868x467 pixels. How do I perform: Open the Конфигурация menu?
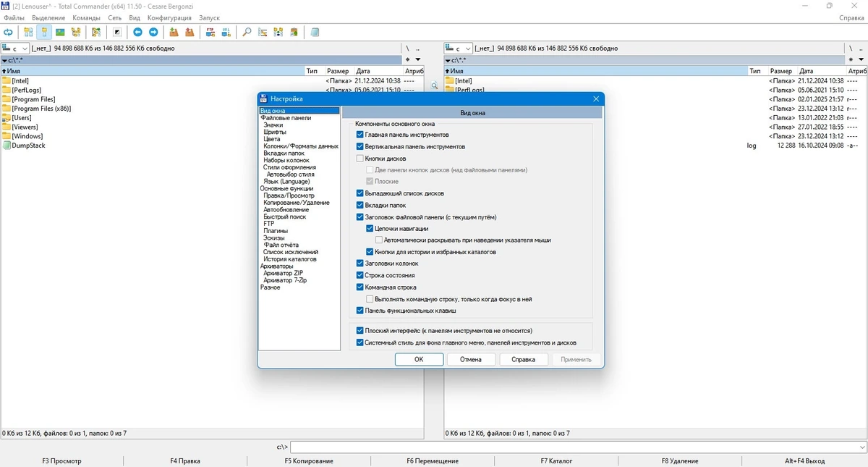tap(169, 17)
